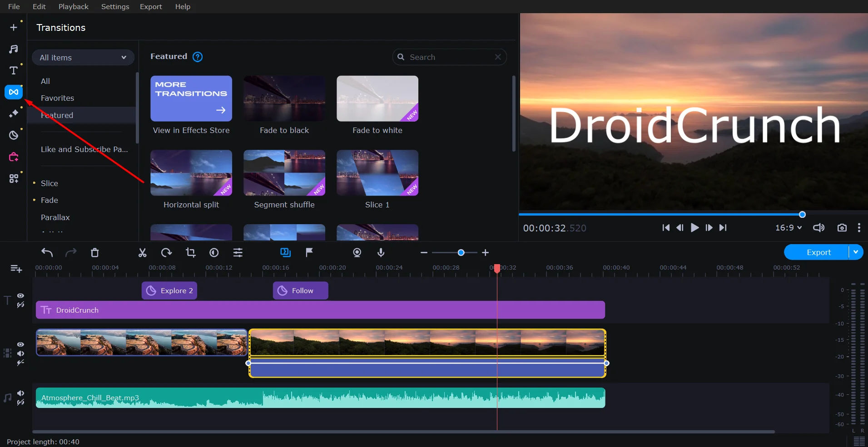This screenshot has width=868, height=447.
Task: Click the Search transitions field
Action: (x=450, y=57)
